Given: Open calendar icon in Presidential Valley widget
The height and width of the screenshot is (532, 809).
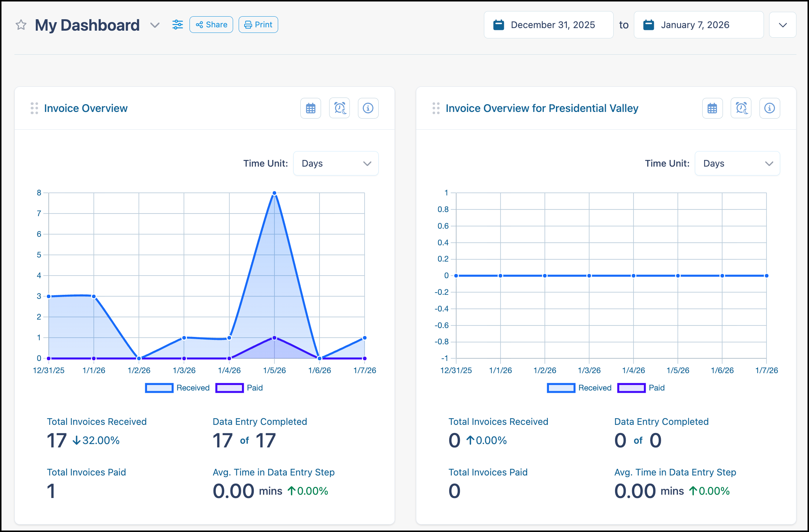Looking at the screenshot, I should point(713,108).
